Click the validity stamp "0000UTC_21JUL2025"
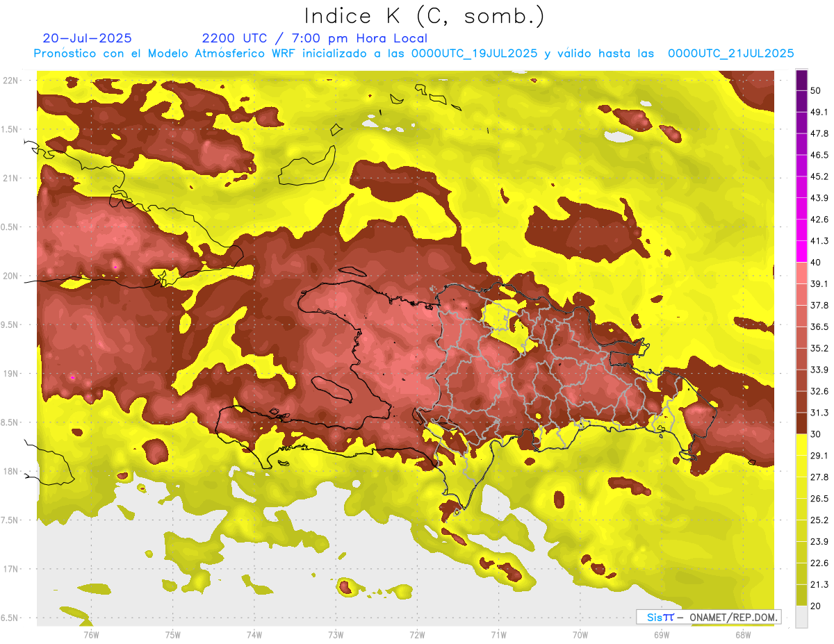 (731, 53)
